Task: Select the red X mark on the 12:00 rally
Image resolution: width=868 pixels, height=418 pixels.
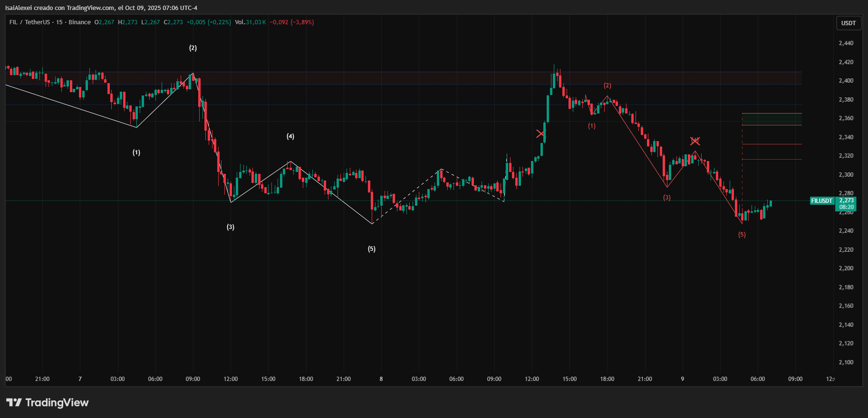Action: pyautogui.click(x=540, y=134)
